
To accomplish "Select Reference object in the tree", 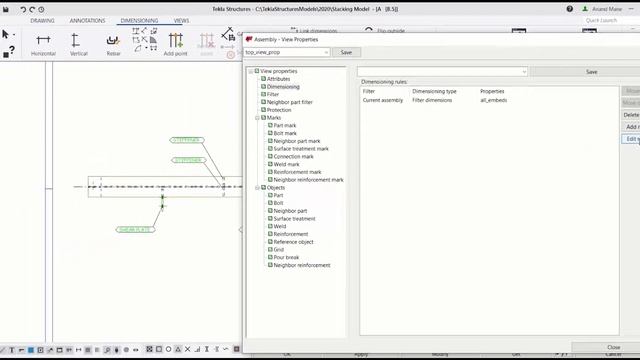I will click(x=293, y=242).
